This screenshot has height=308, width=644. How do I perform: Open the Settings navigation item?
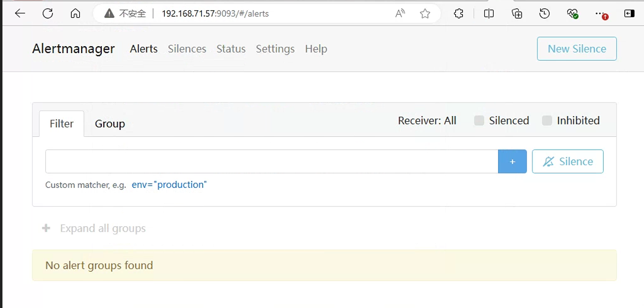pyautogui.click(x=275, y=49)
